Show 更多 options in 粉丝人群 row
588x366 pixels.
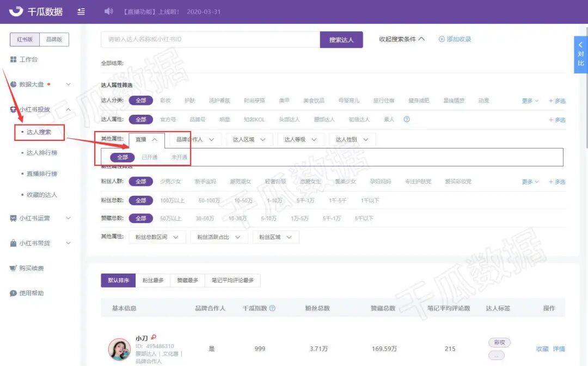coord(530,182)
